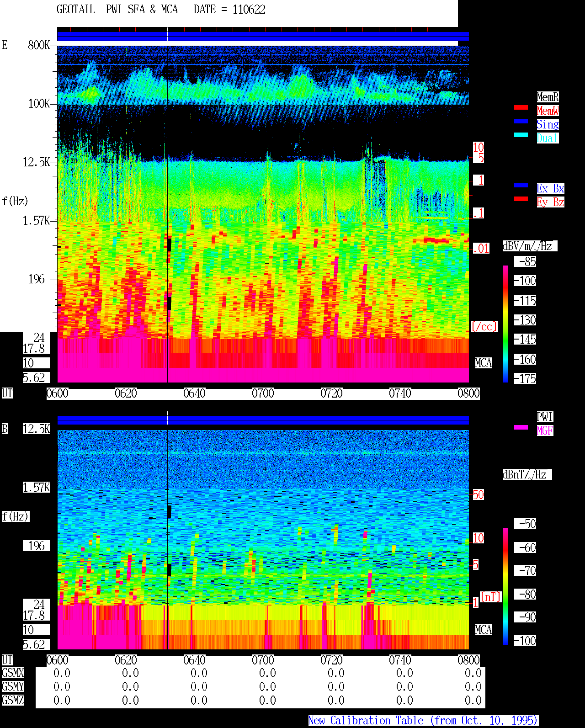Open the New Calibration Table link
585x728 pixels.
pyautogui.click(x=423, y=721)
